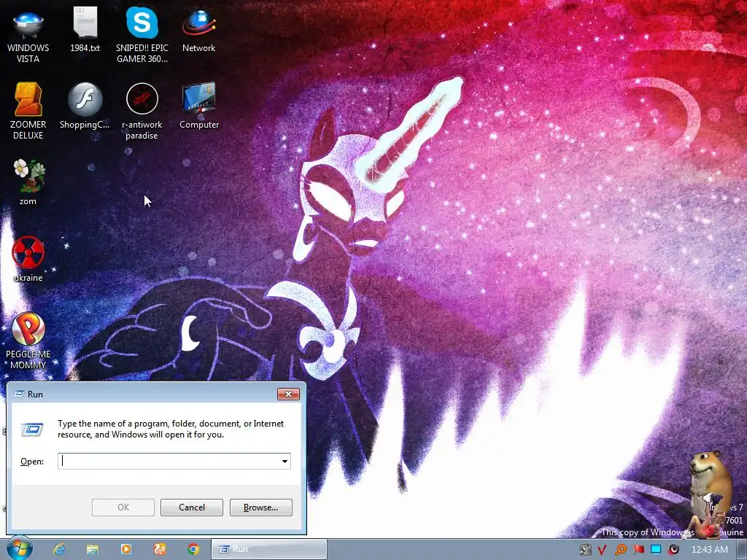Click the round speaker tray icon
The height and width of the screenshot is (560, 747).
click(x=673, y=550)
